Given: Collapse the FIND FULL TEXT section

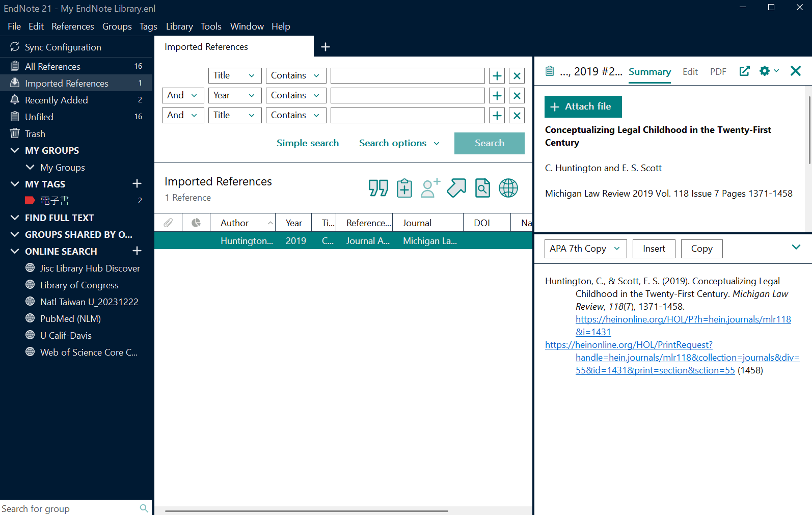Looking at the screenshot, I should pos(15,218).
